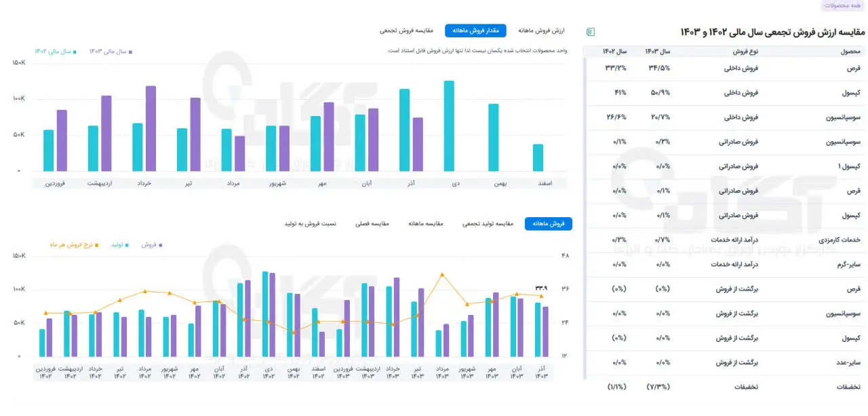Open the مقایسه تولید تجمعی tab

tap(488, 224)
